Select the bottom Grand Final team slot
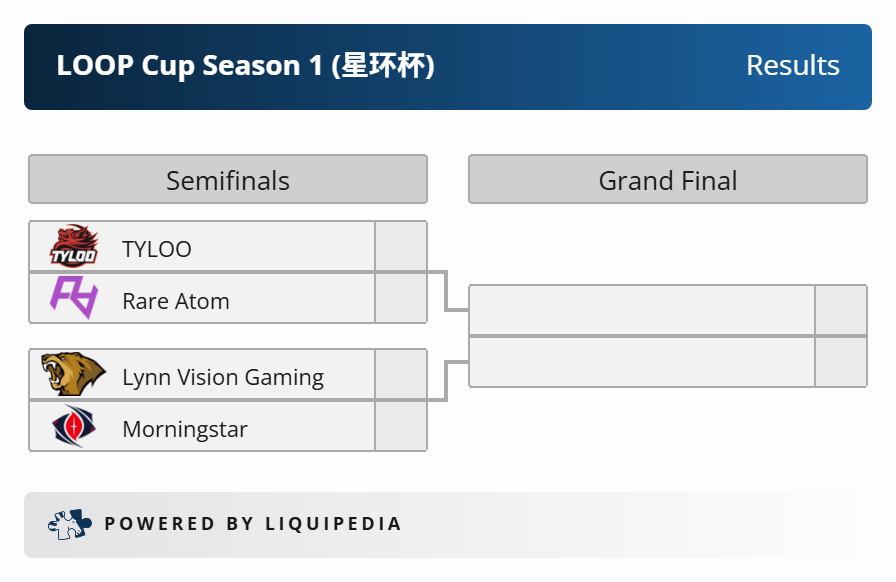This screenshot has width=896, height=582. [x=642, y=362]
